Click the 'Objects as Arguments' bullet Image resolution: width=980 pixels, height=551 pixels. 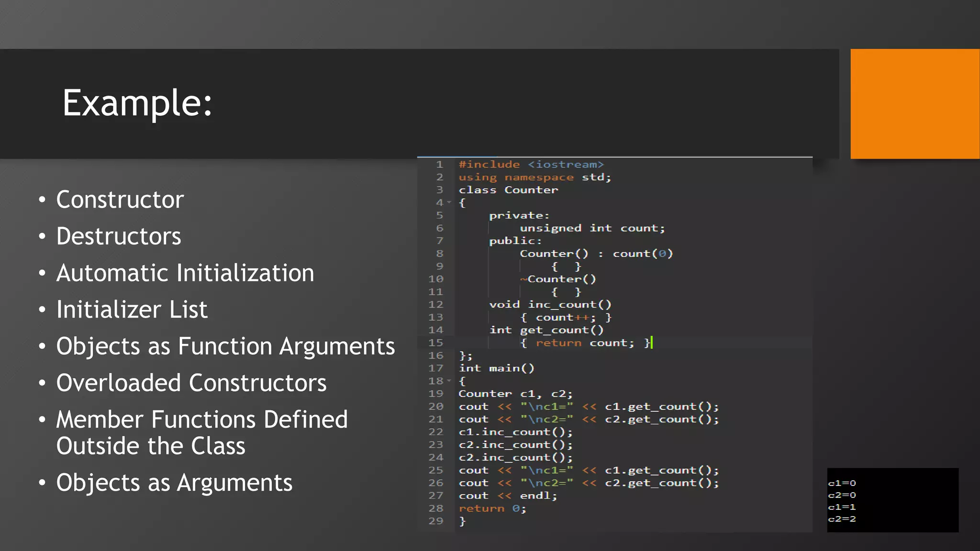coord(174,483)
